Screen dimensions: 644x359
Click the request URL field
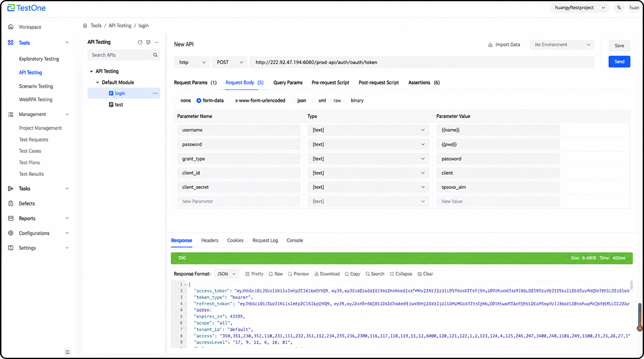point(422,62)
